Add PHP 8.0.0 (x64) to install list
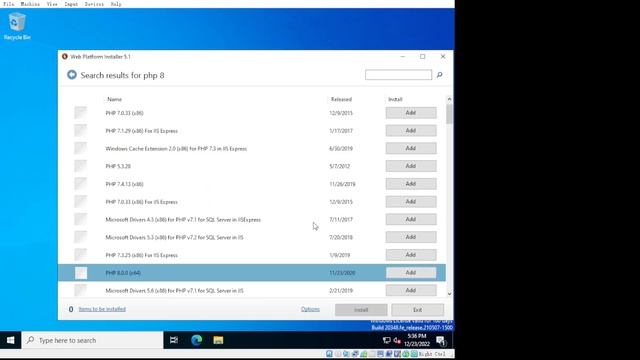 (411, 273)
